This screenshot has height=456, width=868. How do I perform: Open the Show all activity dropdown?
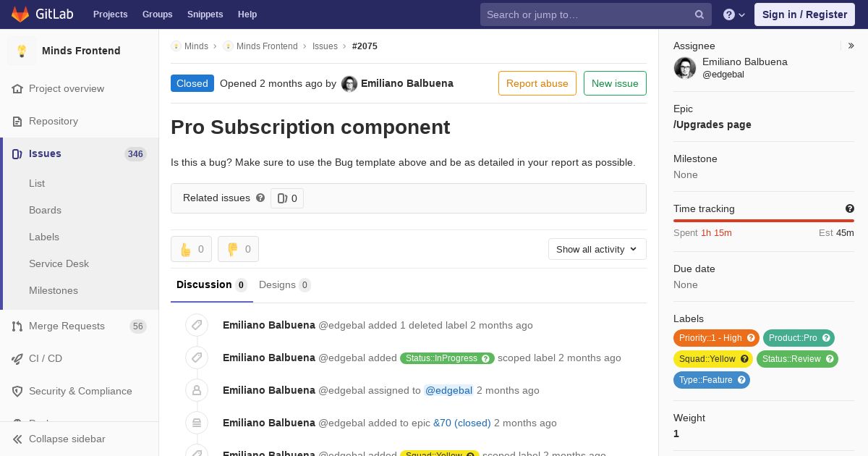tap(597, 249)
